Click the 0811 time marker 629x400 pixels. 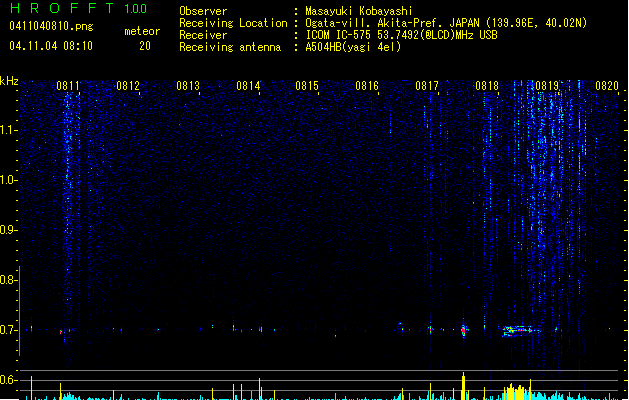click(x=68, y=86)
